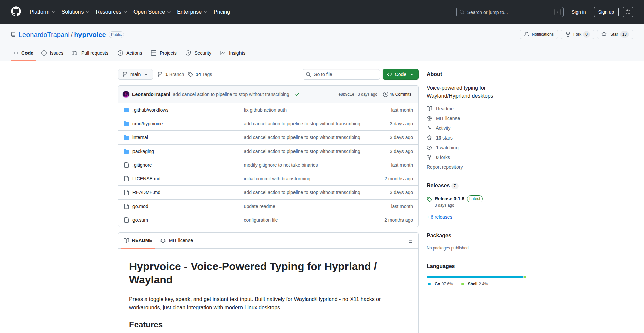Viewport: 644px width, 333px height.
Task: Expand the Platform navigation menu
Action: tap(42, 12)
